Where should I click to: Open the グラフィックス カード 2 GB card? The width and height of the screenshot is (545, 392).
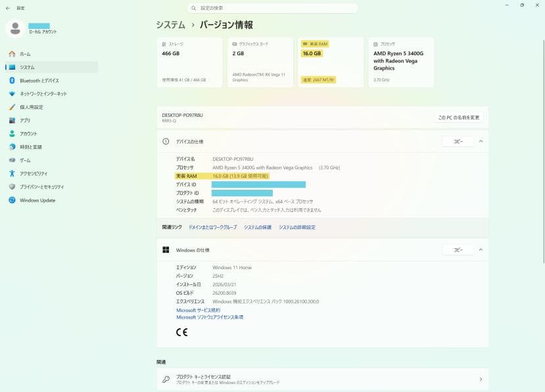tap(260, 62)
